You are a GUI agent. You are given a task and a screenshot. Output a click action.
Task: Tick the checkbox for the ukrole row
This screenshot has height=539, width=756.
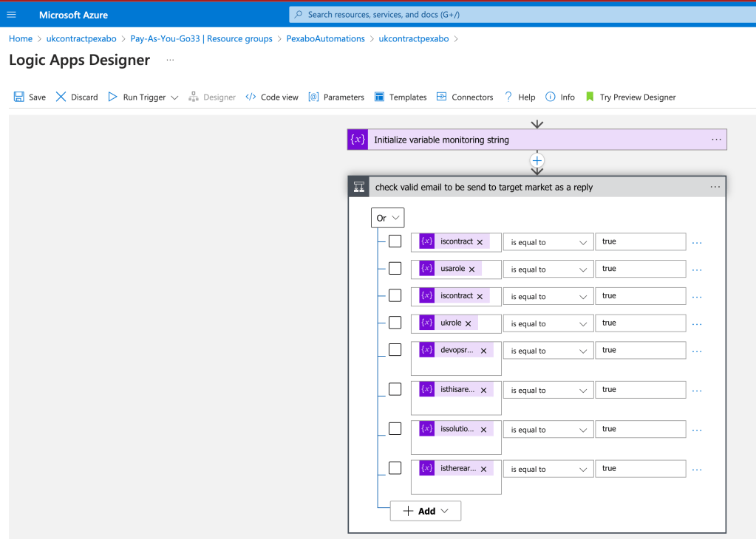395,323
